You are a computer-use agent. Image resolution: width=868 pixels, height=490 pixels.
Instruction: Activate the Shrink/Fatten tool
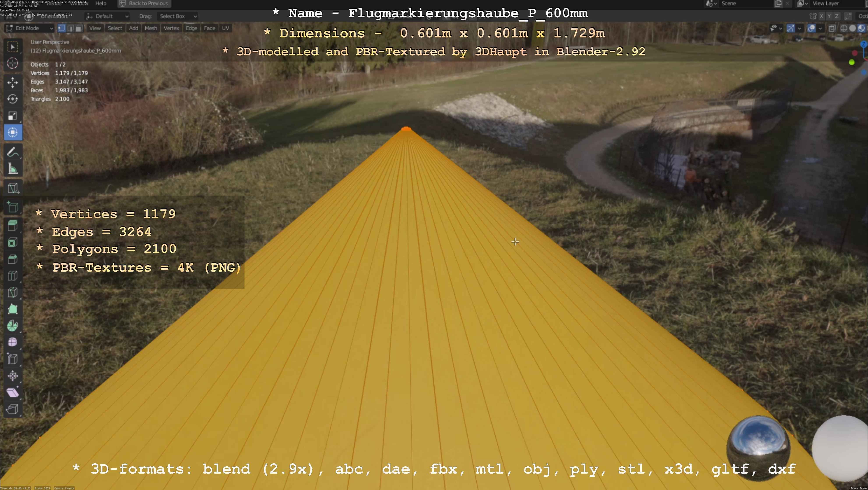(13, 376)
